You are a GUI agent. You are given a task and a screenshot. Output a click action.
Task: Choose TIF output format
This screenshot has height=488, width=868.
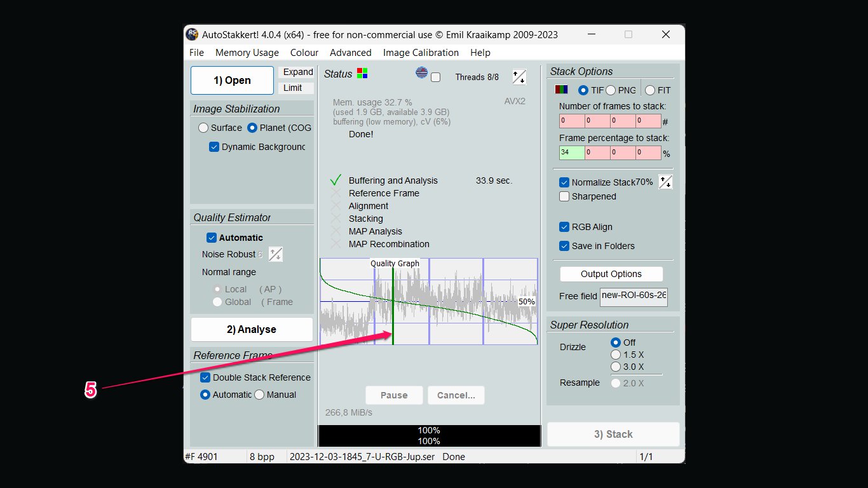583,90
